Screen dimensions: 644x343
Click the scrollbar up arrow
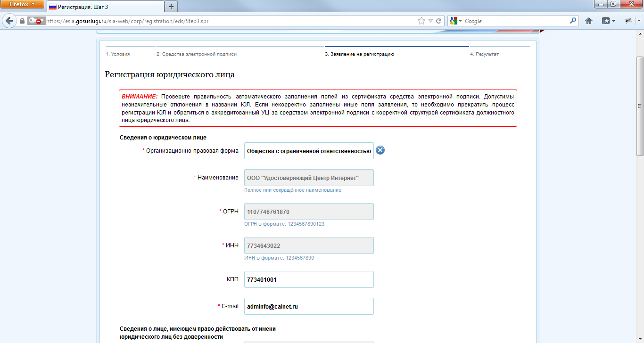(640, 34)
